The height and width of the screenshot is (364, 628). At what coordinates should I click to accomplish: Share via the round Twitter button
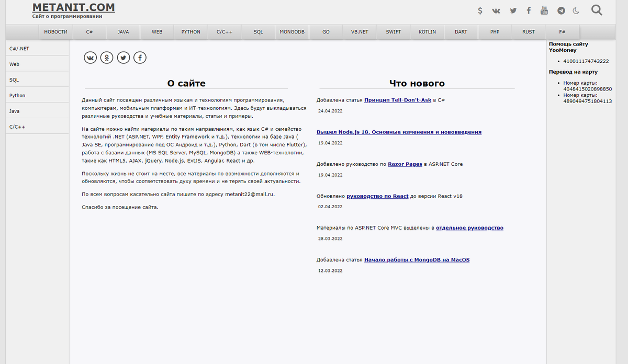(123, 58)
